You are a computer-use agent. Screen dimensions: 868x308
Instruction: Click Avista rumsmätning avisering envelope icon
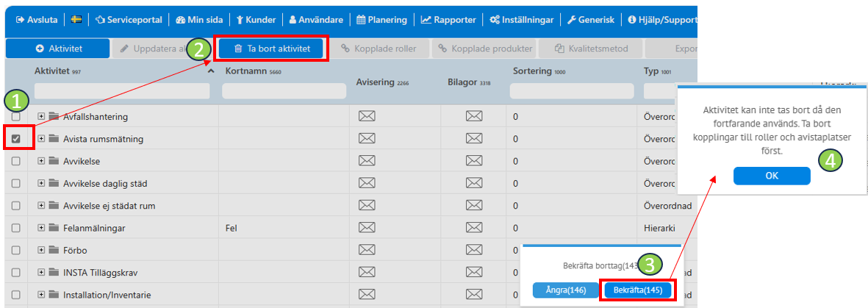click(367, 138)
